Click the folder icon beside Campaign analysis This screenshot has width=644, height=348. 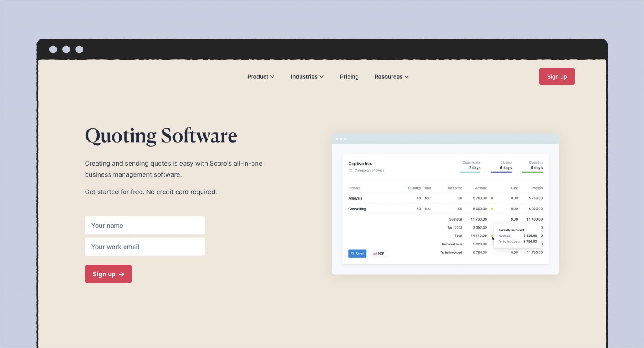click(351, 170)
